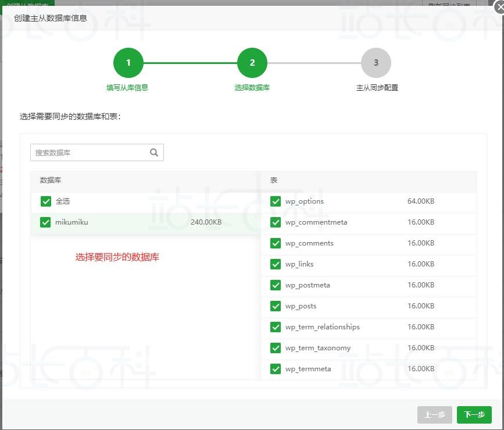Toggle the wp_term_taxonomy checkbox
The image size is (504, 430).
click(276, 348)
